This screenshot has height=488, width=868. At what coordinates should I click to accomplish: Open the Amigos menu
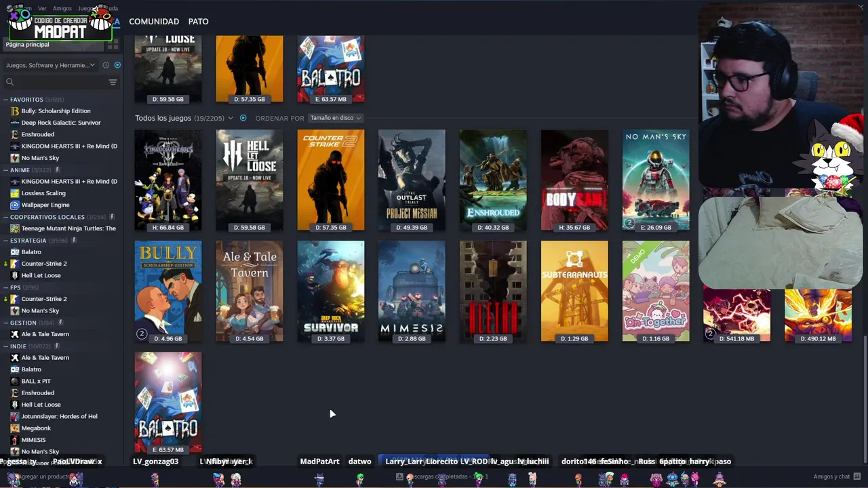(62, 9)
